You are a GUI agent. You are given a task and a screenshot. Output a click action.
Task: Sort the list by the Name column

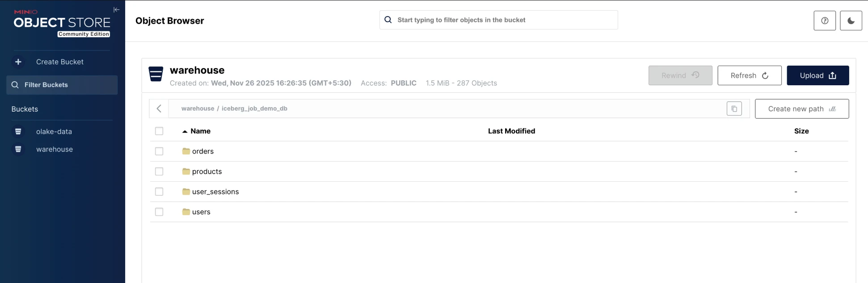(200, 131)
